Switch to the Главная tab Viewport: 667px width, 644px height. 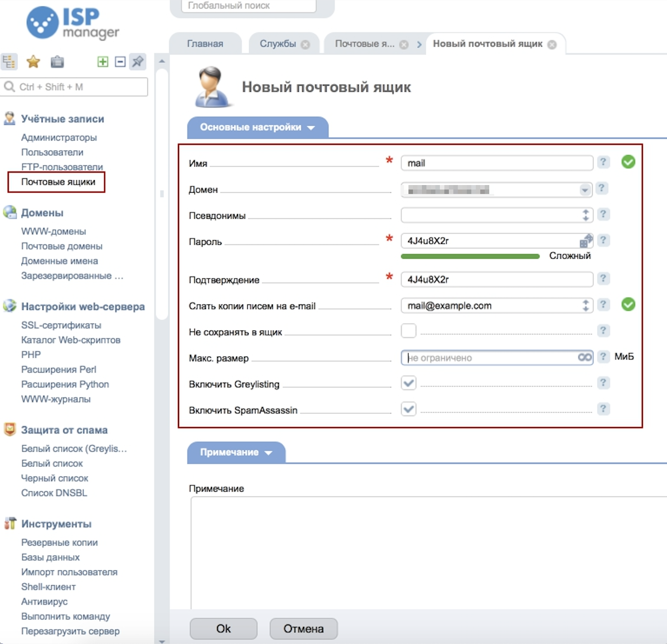point(205,44)
